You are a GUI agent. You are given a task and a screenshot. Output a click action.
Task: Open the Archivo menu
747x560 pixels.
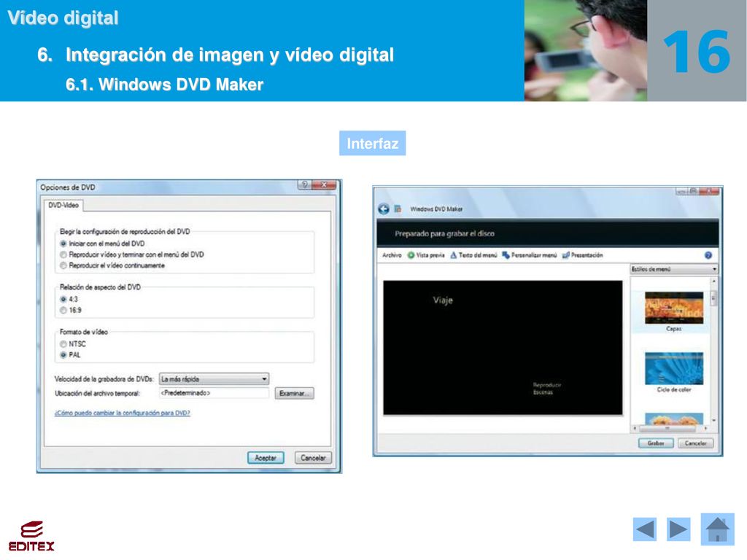pos(392,255)
